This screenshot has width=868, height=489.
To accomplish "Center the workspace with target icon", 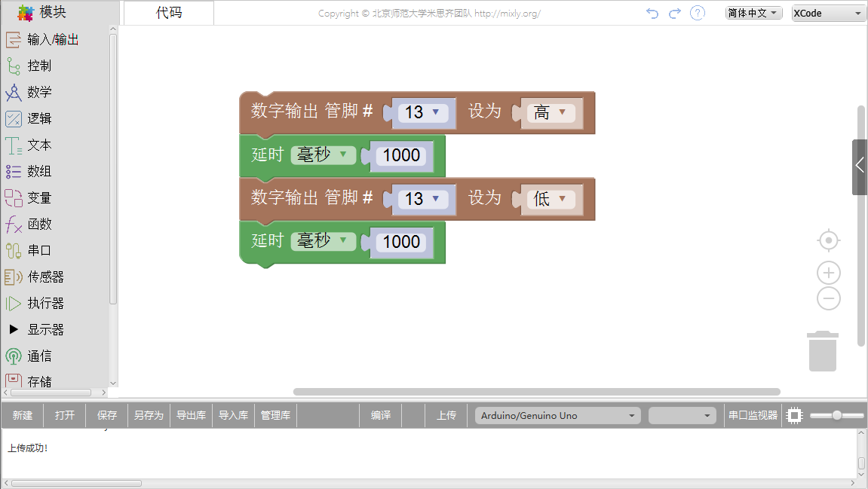I will pos(829,240).
